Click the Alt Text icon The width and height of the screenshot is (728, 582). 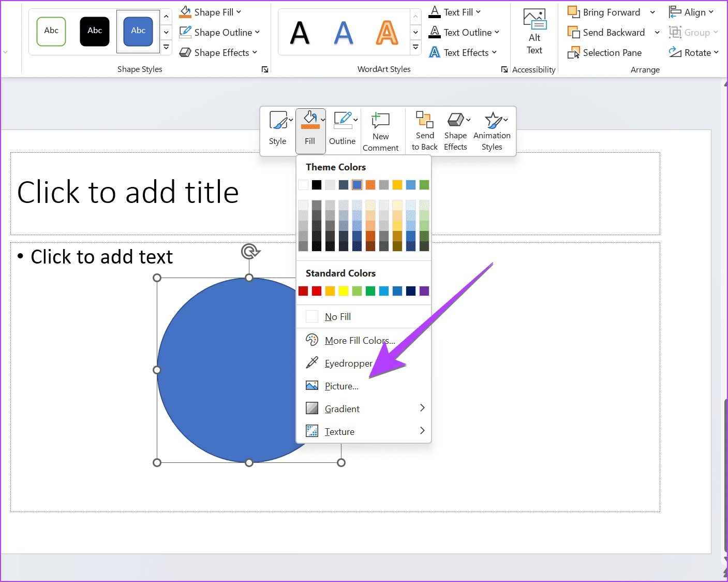(534, 32)
